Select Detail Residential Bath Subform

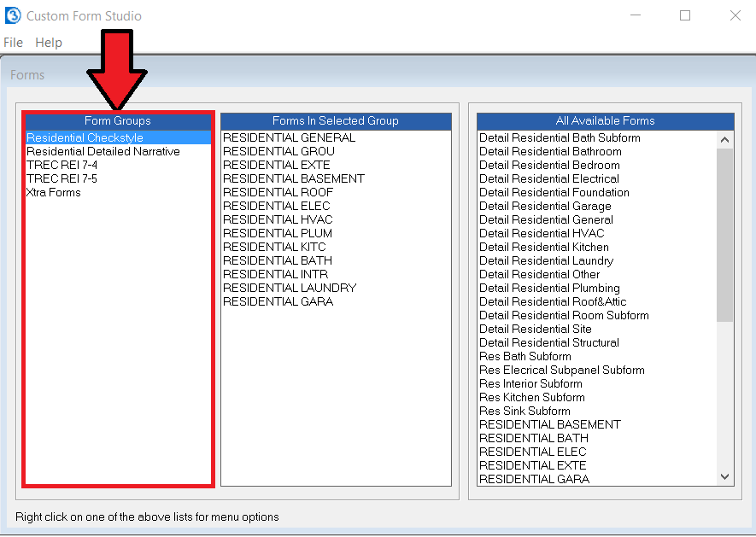[597, 137]
